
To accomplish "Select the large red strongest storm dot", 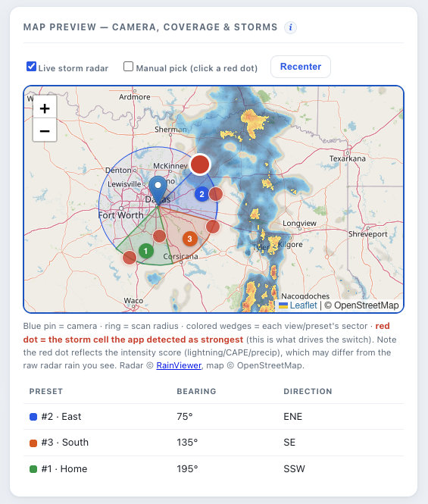I will coord(200,164).
